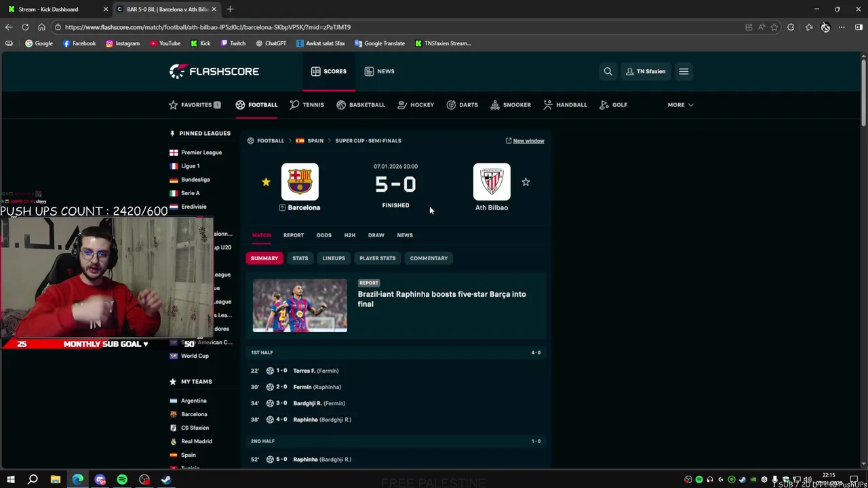
Task: Switch to the News section in header
Action: (379, 71)
